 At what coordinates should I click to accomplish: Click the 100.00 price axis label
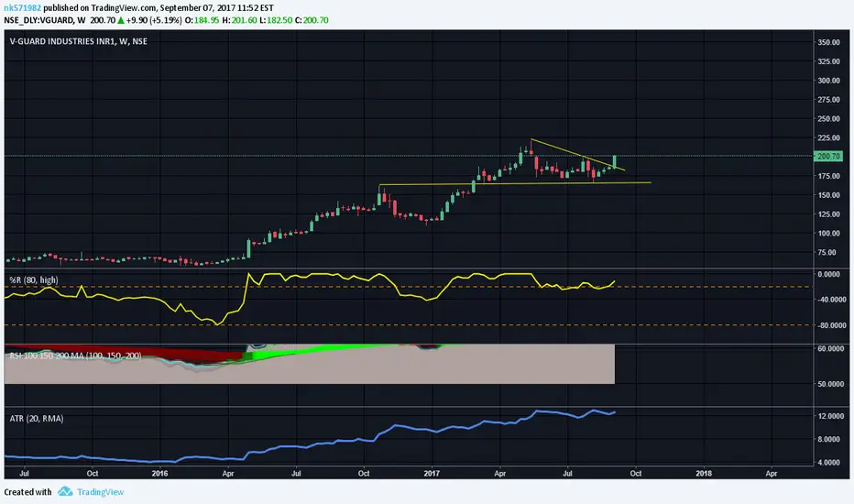tap(828, 233)
